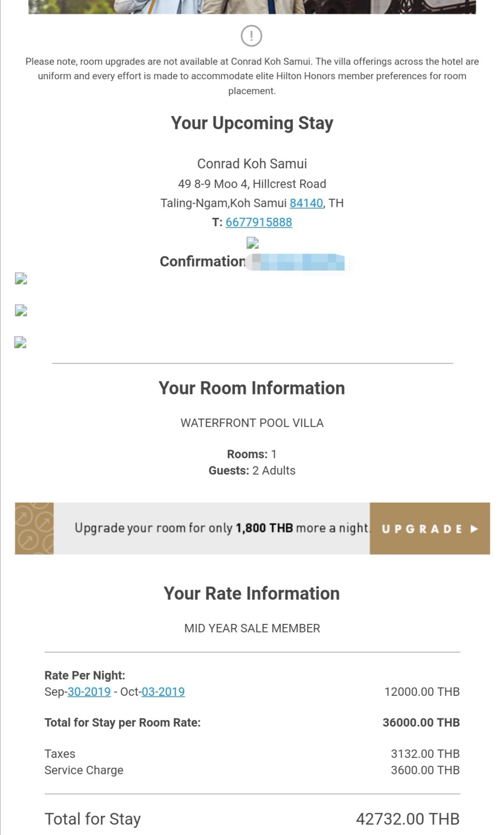This screenshot has width=504, height=835.
Task: Click broken image above Confirmation text
Action: click(x=252, y=243)
